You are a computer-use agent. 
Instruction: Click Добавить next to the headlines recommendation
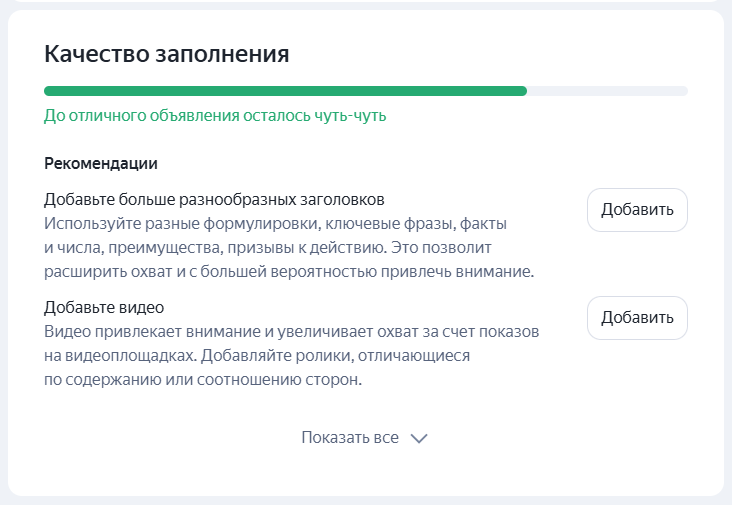pos(637,210)
